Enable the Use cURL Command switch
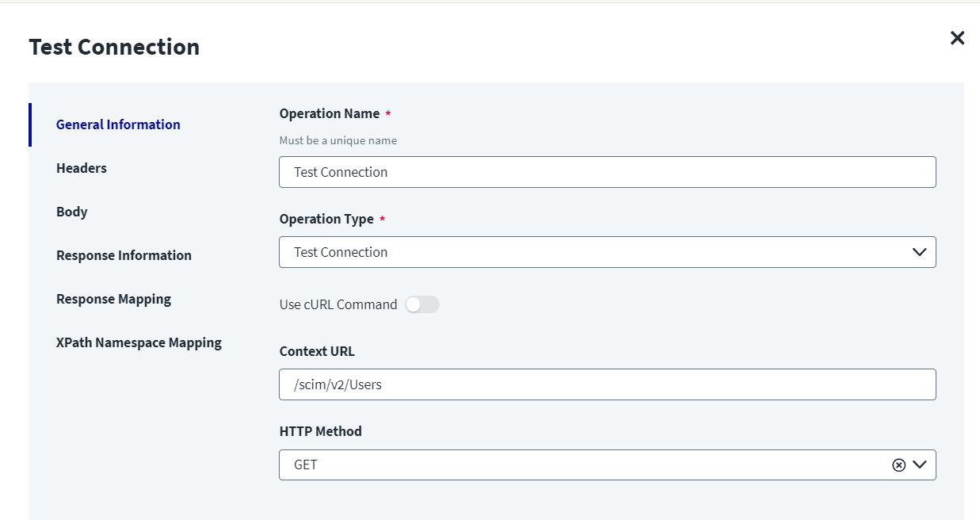This screenshot has height=520, width=980. tap(421, 304)
